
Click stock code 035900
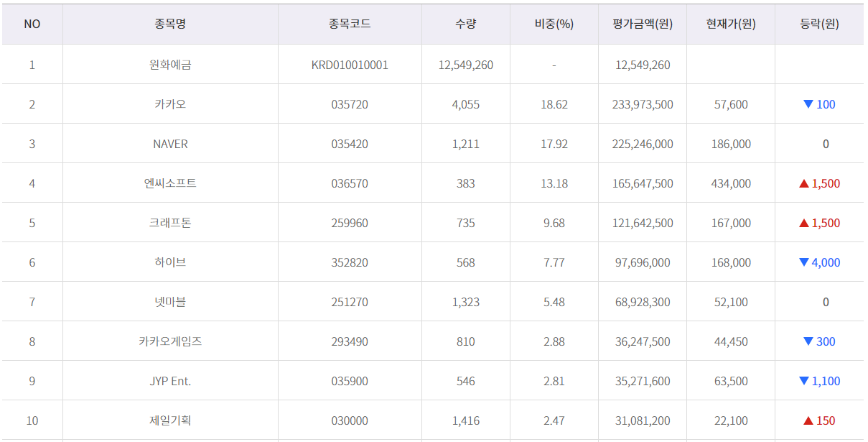(x=350, y=381)
